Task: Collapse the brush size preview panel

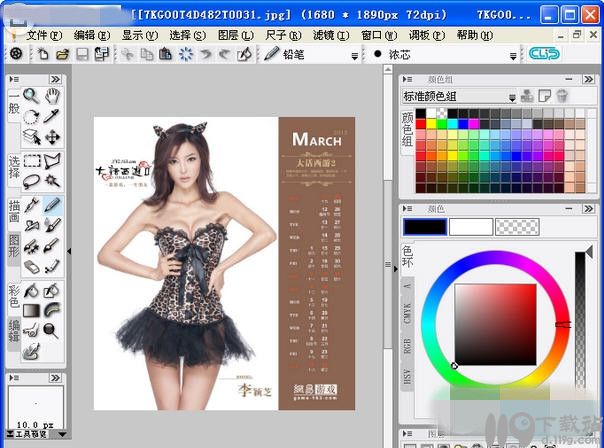Action: 55,378
